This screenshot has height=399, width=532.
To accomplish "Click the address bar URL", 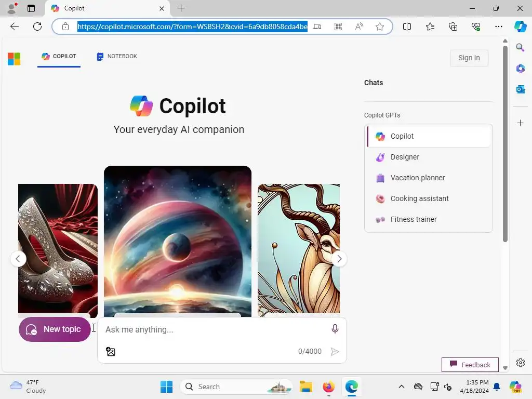I will coord(192,26).
